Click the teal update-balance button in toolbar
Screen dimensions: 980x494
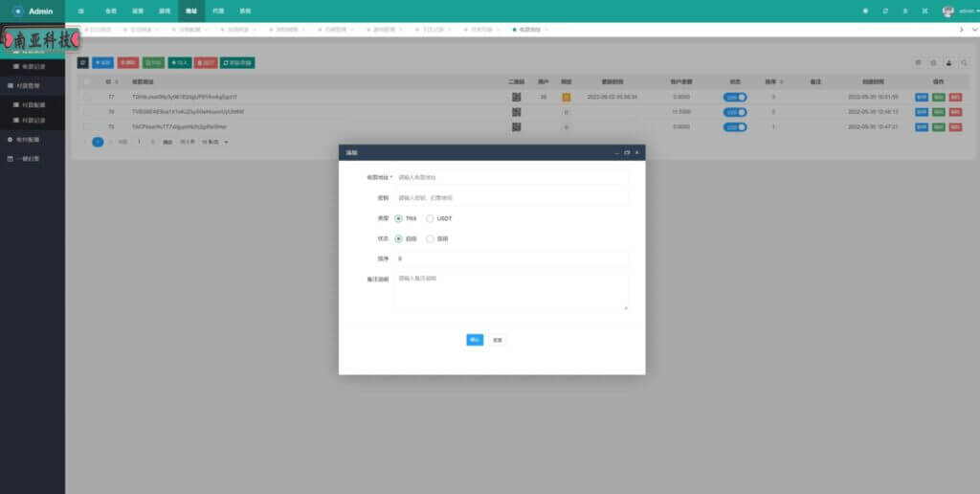[237, 62]
